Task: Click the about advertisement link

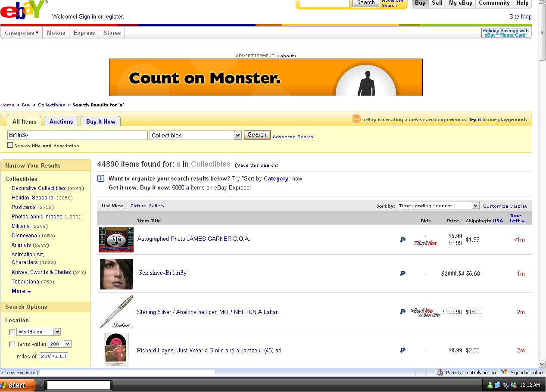Action: [x=287, y=56]
